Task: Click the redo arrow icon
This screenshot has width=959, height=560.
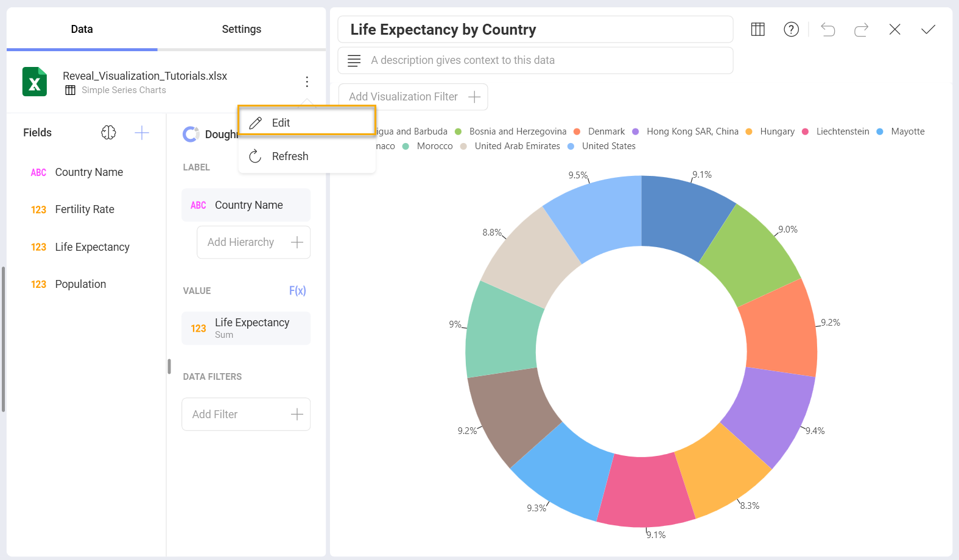Action: (861, 29)
